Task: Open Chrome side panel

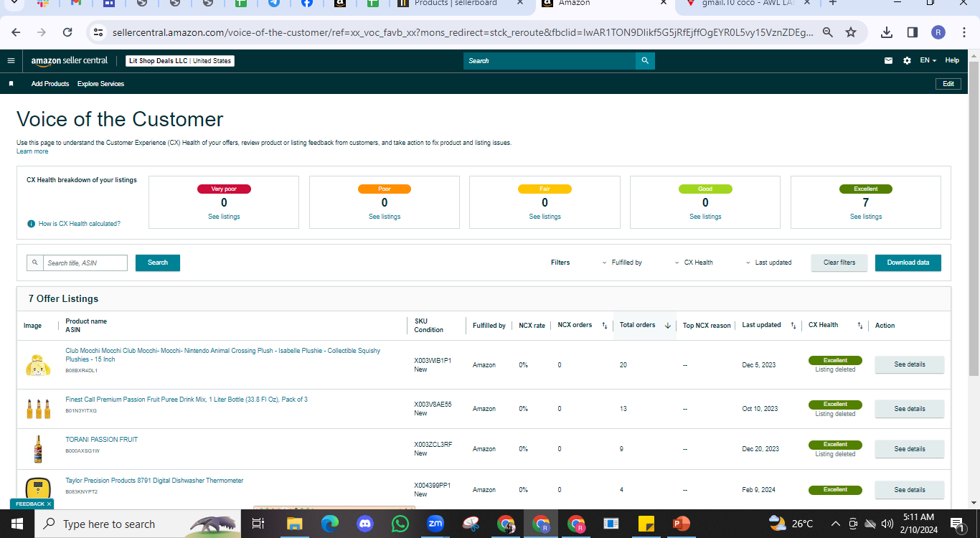Action: (x=913, y=32)
